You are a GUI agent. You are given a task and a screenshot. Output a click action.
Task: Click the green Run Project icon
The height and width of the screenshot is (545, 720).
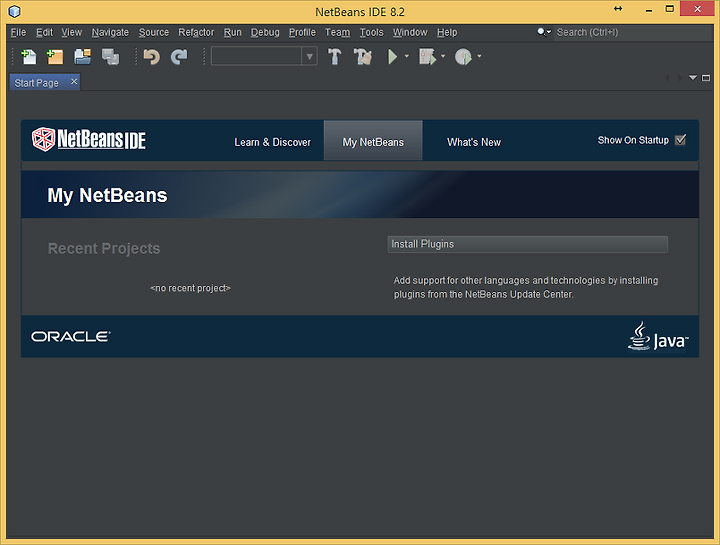click(x=393, y=56)
